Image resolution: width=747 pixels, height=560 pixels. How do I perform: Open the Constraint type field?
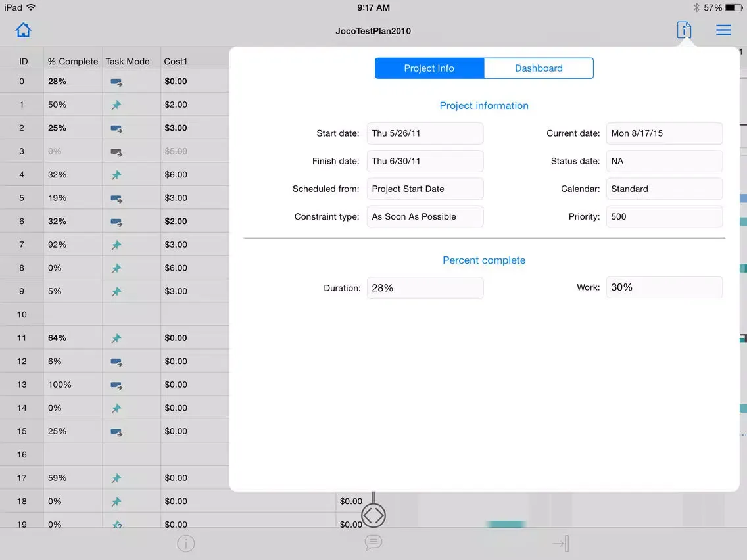pyautogui.click(x=425, y=216)
